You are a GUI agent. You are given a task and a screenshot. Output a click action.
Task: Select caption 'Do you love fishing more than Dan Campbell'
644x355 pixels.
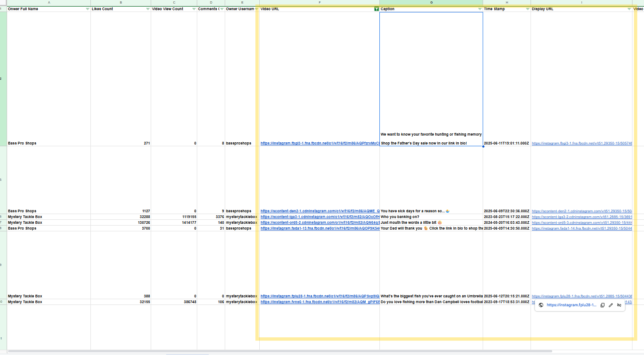pyautogui.click(x=431, y=302)
